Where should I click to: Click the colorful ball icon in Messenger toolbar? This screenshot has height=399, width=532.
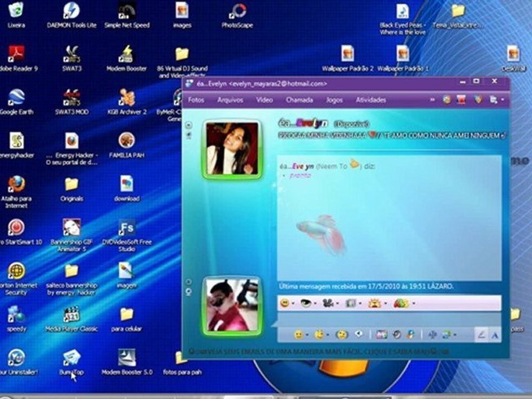click(x=447, y=100)
